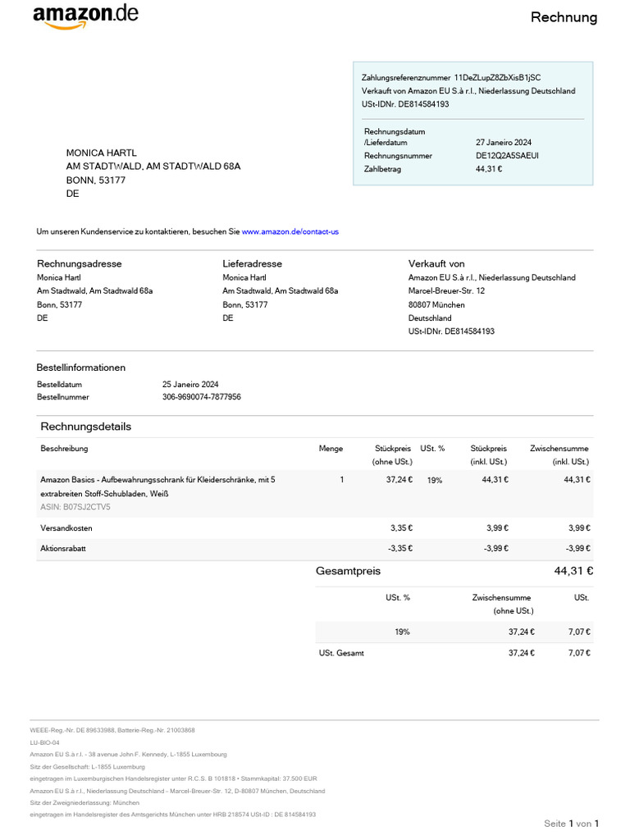This screenshot has width=630, height=840.
Task: Click the product net price 37,24 € in item row
Action: (x=399, y=480)
